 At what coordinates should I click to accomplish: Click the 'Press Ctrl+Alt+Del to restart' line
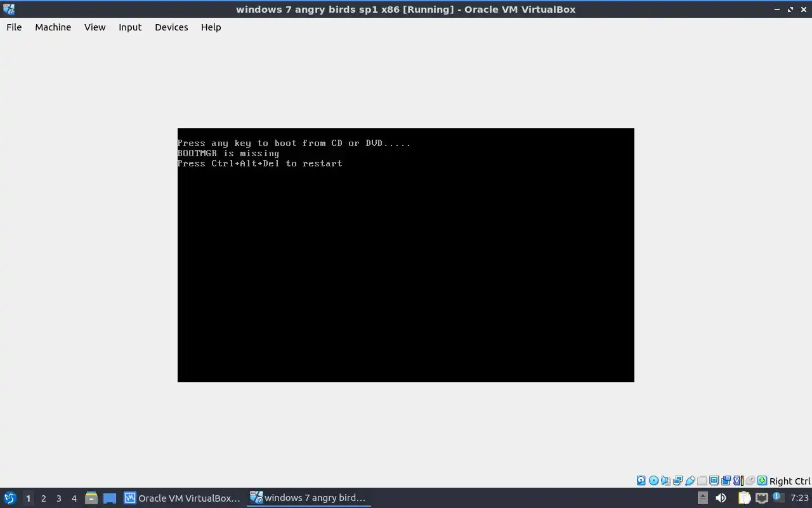(260, 163)
